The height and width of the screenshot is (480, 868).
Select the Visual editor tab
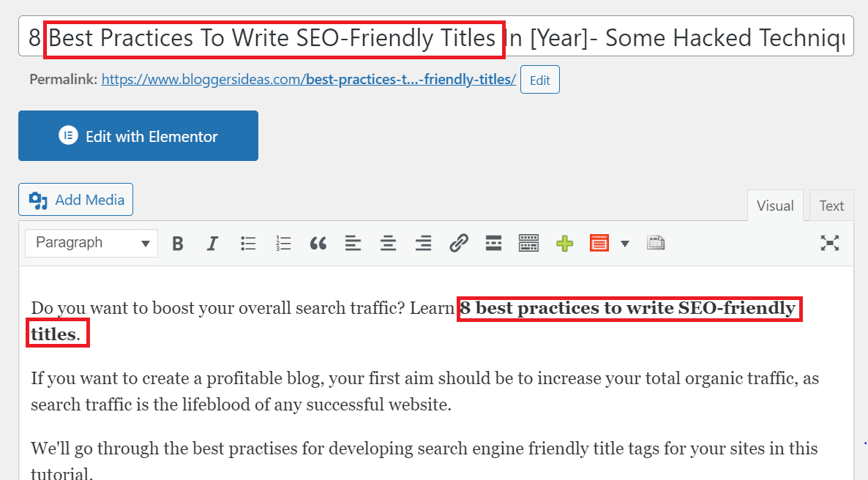[x=775, y=206]
